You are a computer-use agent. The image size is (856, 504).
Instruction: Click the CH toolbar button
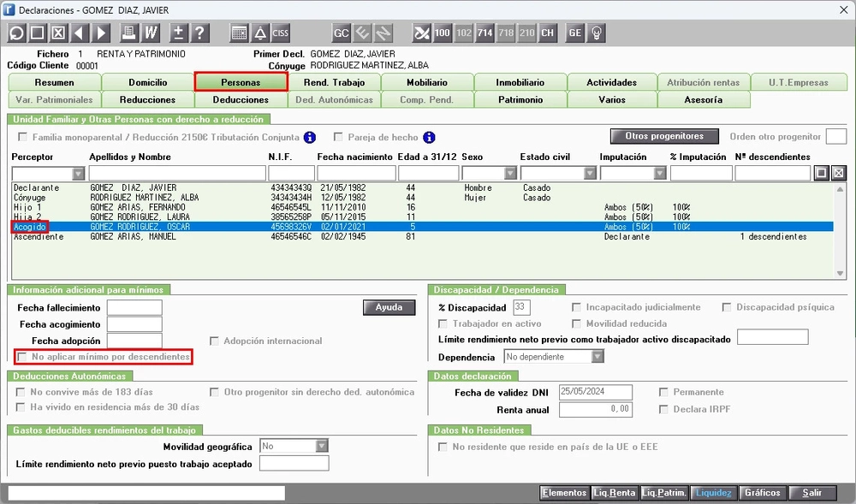(x=548, y=33)
